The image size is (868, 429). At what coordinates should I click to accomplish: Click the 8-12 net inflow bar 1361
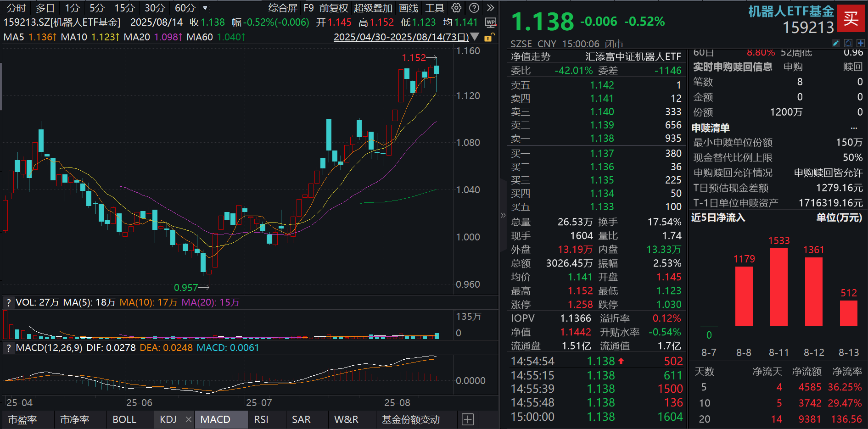coord(814,292)
